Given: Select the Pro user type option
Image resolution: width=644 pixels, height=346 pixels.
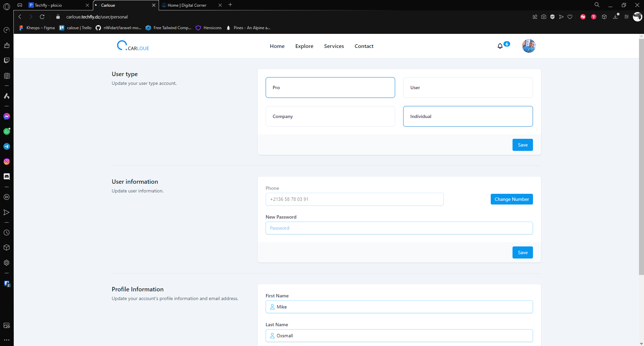Looking at the screenshot, I should click(330, 88).
